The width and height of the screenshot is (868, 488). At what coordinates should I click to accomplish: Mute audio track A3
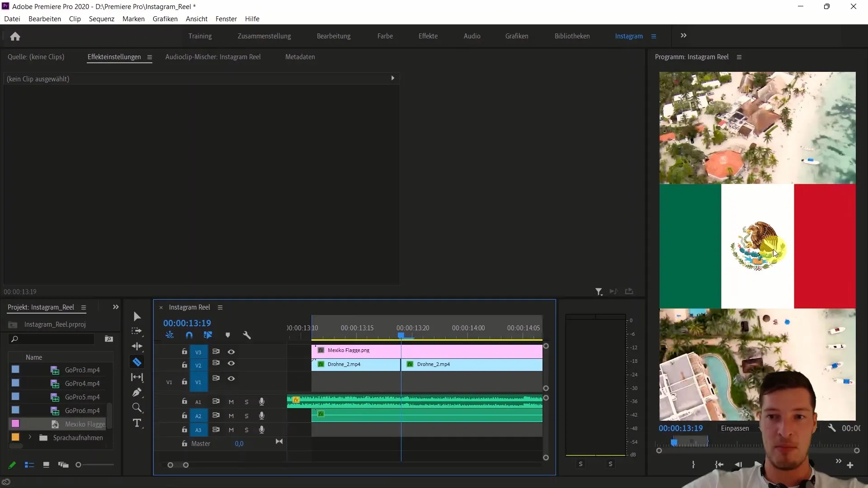[x=231, y=430]
